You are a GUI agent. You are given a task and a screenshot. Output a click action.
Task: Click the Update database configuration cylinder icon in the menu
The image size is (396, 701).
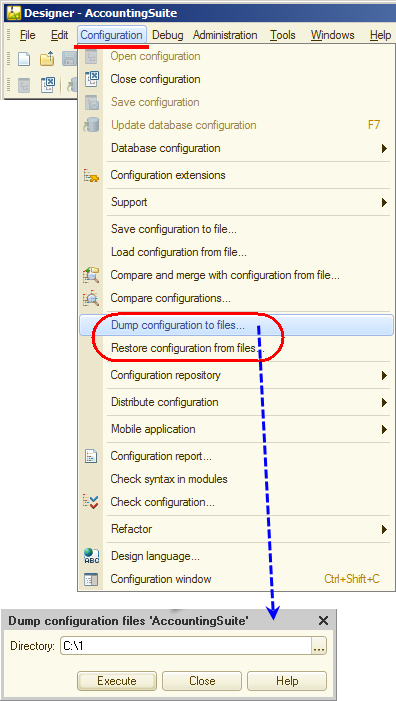click(x=91, y=125)
